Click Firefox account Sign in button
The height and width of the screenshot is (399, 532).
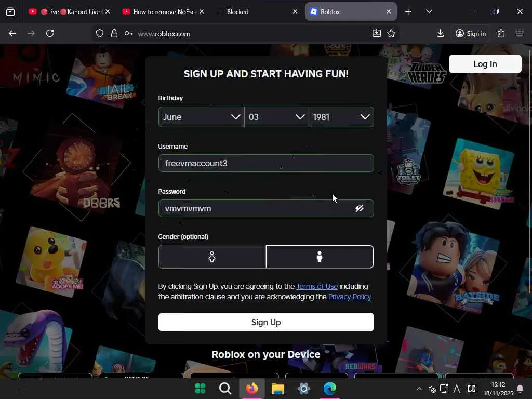click(471, 33)
